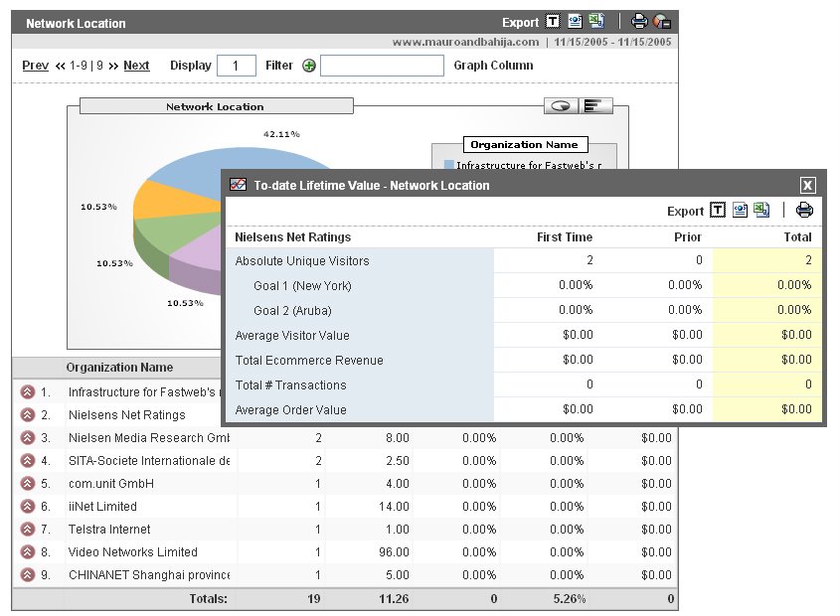Expand row 1 Infrastructure for Fastweb's
Screen dimensions: 840x616
click(27, 392)
